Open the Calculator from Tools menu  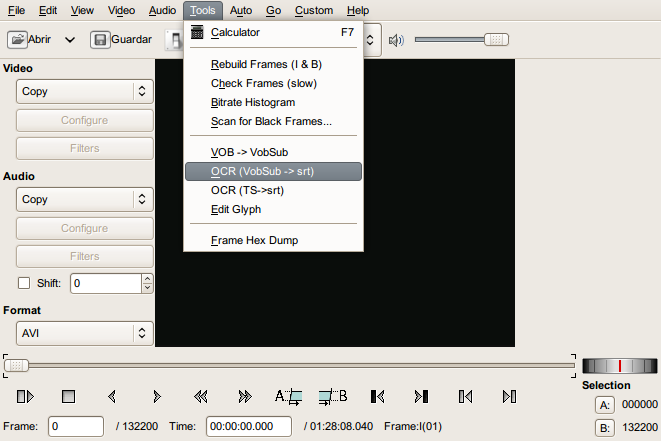[235, 32]
